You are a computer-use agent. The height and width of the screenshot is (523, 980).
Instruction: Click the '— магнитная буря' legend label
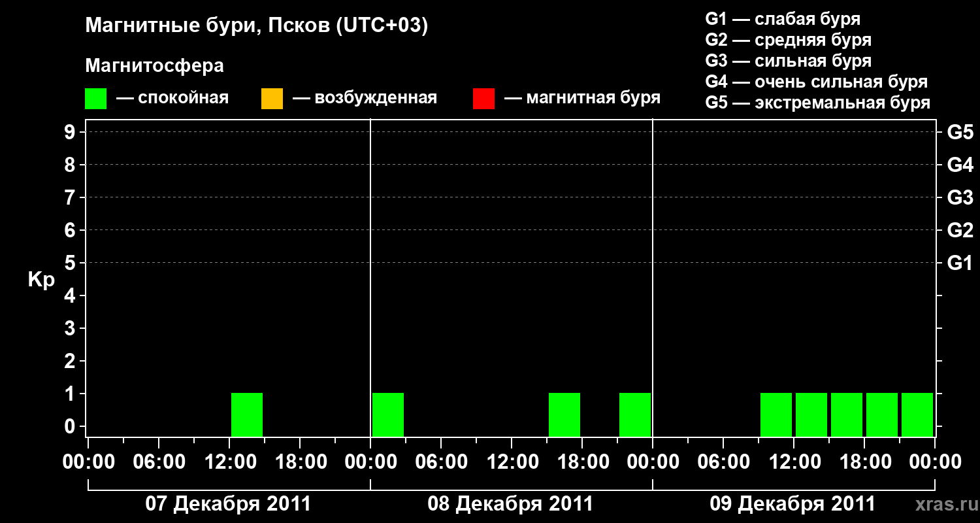click(x=582, y=98)
